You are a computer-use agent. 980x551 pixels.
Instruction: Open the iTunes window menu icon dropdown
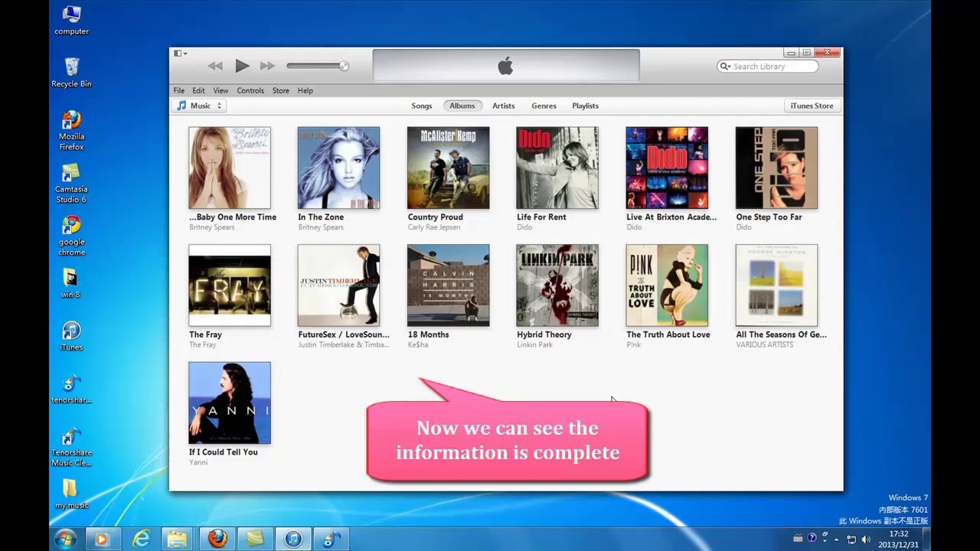[180, 54]
